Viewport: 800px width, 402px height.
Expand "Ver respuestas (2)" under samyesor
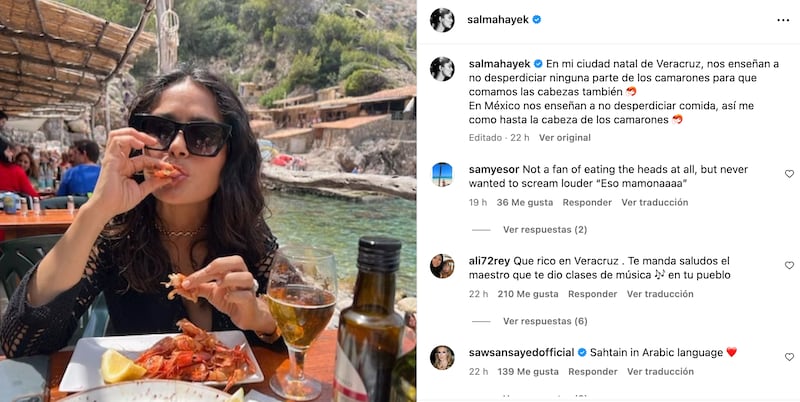[545, 229]
